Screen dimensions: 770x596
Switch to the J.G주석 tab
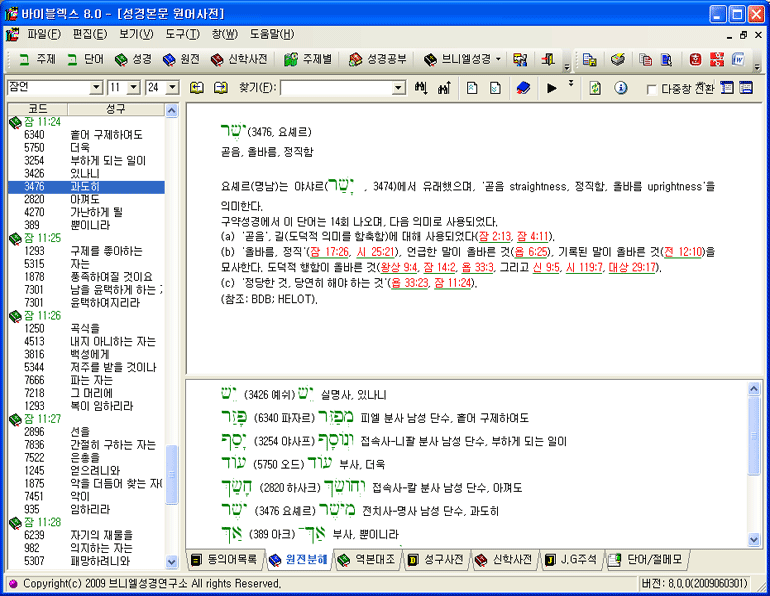pyautogui.click(x=572, y=559)
